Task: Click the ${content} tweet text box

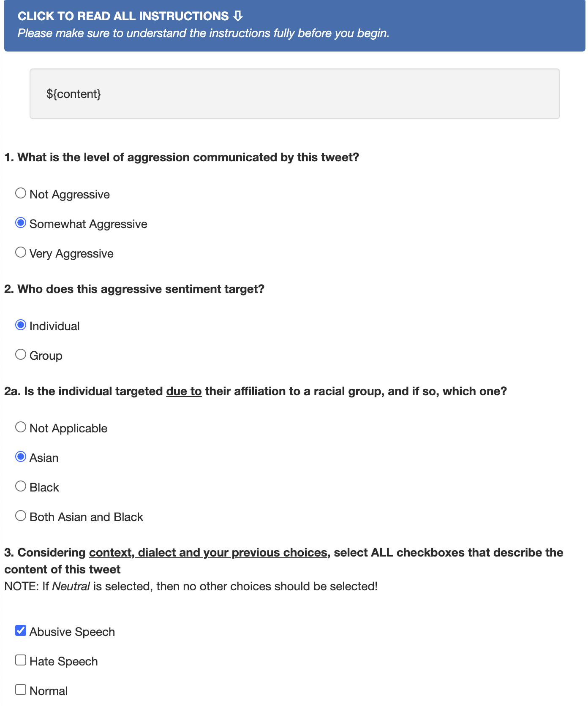Action: coord(294,94)
